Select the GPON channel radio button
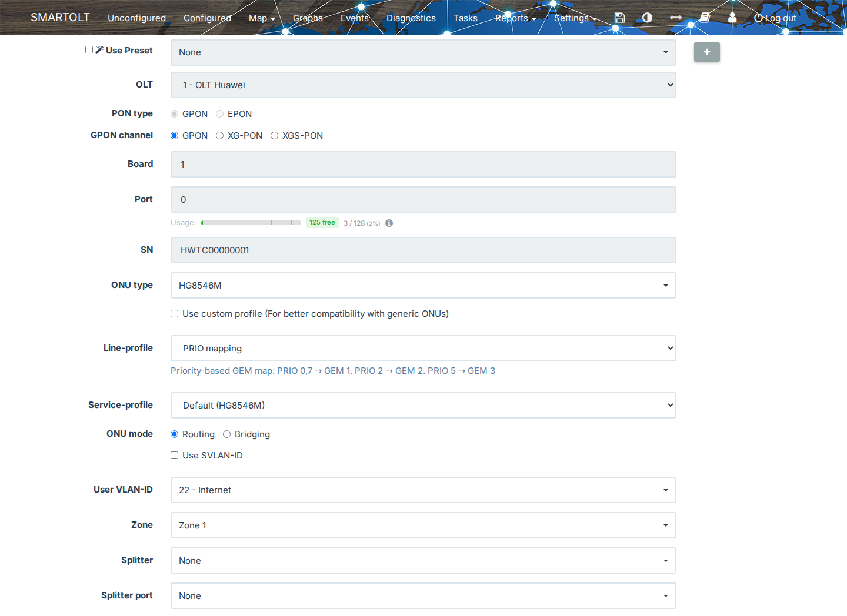 [174, 135]
